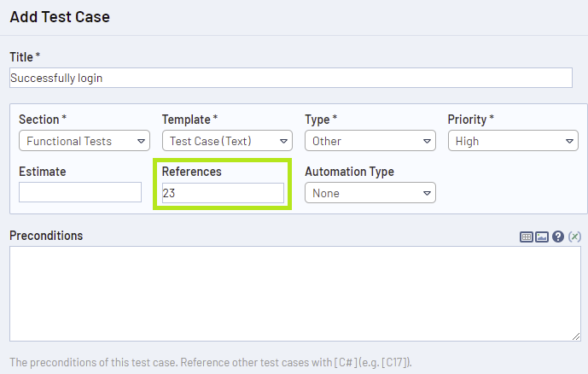The height and width of the screenshot is (374, 588).
Task: Open the editor help question mark icon
Action: 558,237
